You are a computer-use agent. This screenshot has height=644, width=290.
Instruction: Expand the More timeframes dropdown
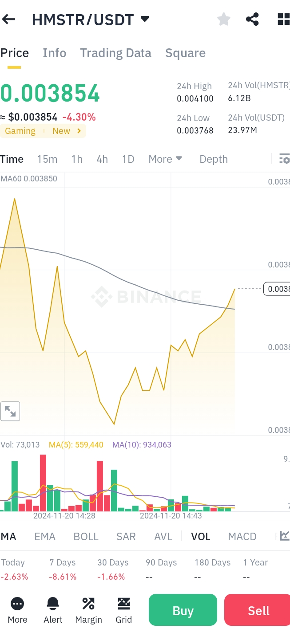165,159
